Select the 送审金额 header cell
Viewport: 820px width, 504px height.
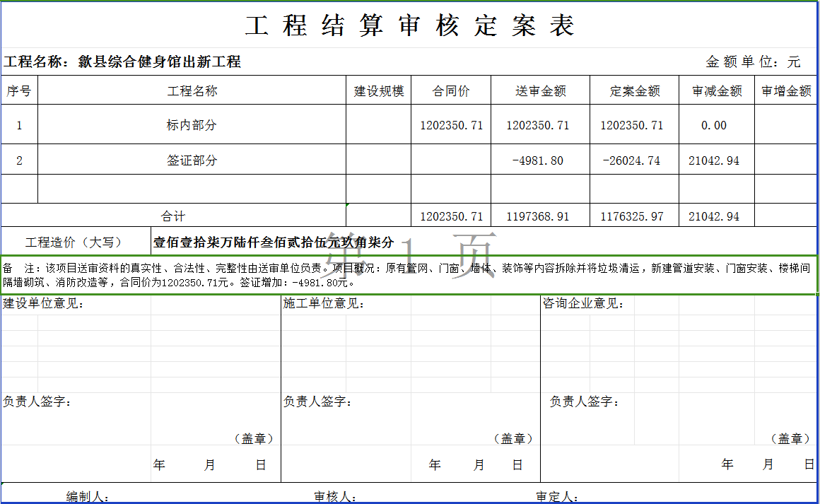click(540, 91)
